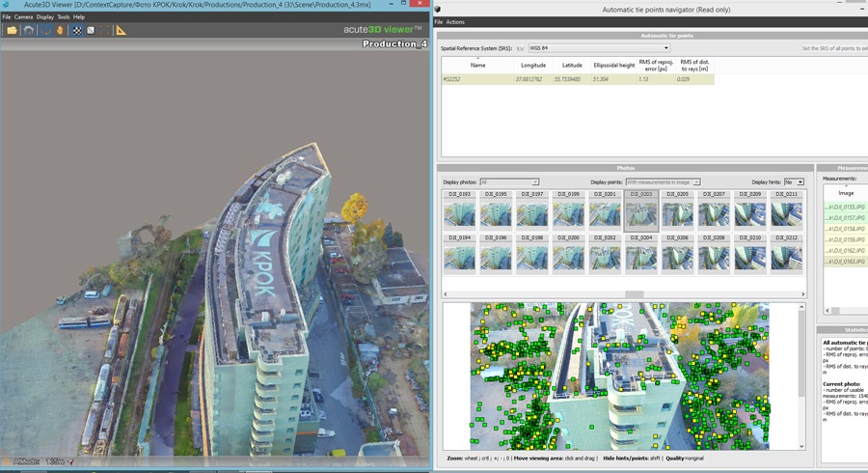
Task: Sort by the Name column header
Action: pos(477,66)
